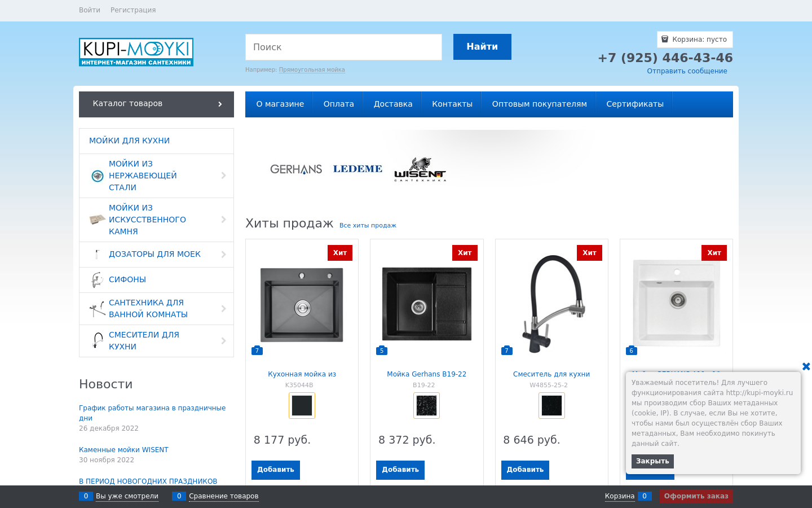Open the white sink product image
The width and height of the screenshot is (812, 508).
(677, 303)
